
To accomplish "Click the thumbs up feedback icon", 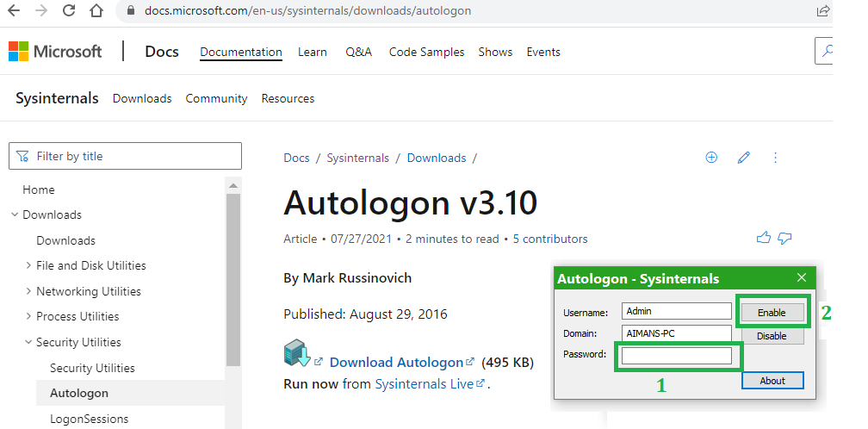I will coord(763,239).
